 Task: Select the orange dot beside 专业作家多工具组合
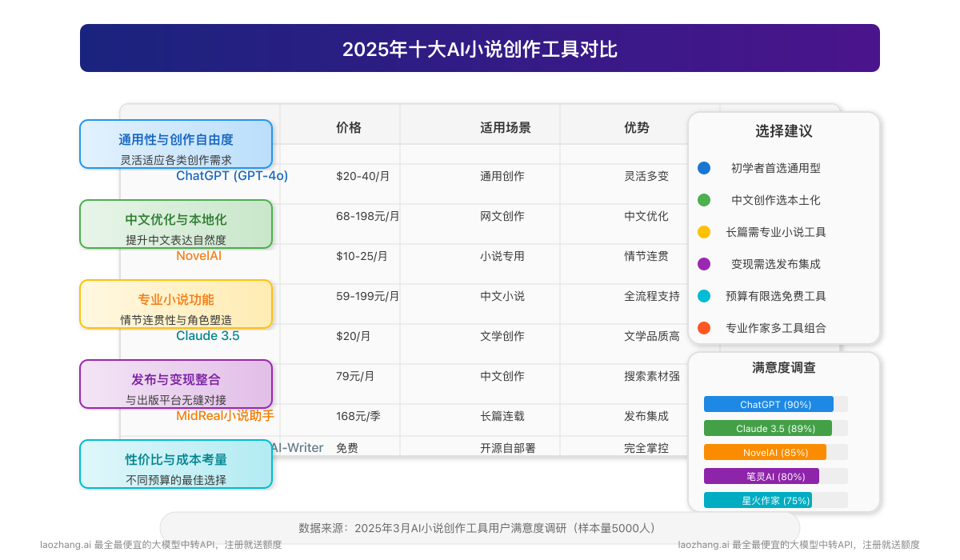click(704, 328)
